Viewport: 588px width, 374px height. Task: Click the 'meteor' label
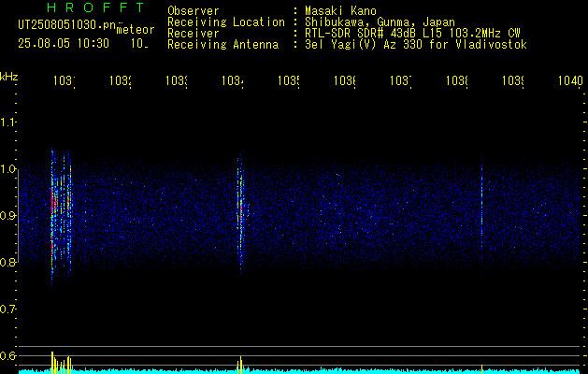point(136,29)
